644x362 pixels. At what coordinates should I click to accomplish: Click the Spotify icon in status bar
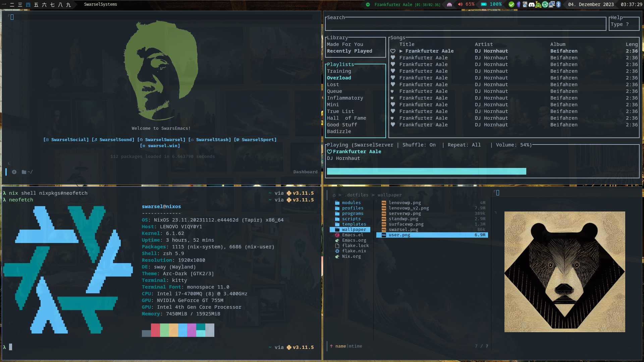click(x=368, y=4)
